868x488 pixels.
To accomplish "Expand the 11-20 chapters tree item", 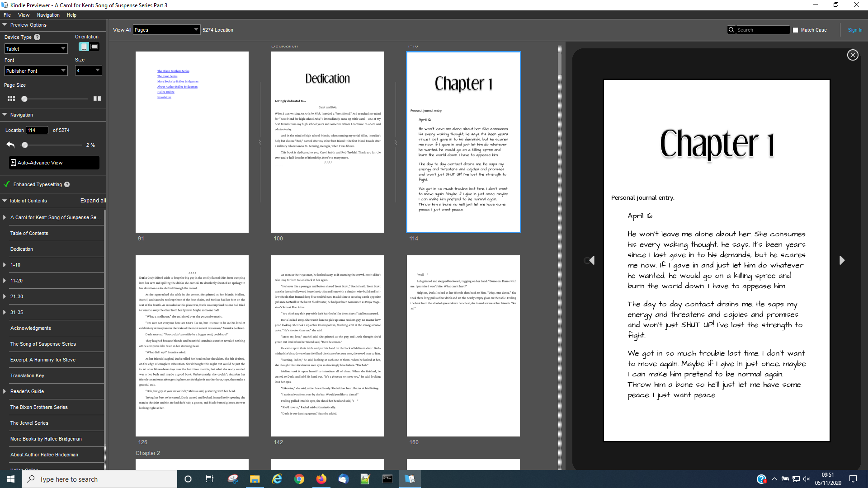I will 5,281.
